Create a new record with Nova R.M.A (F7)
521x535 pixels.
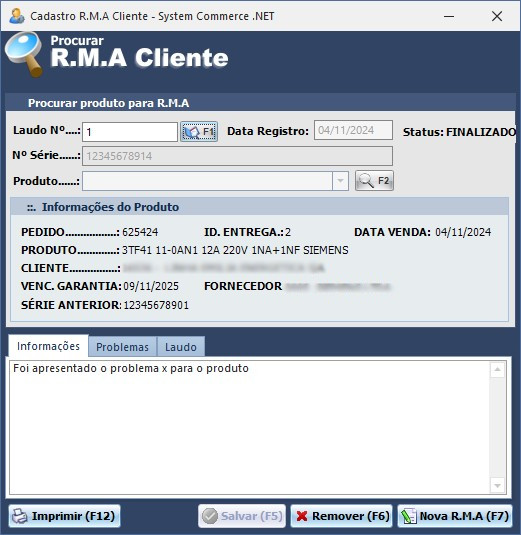click(455, 516)
